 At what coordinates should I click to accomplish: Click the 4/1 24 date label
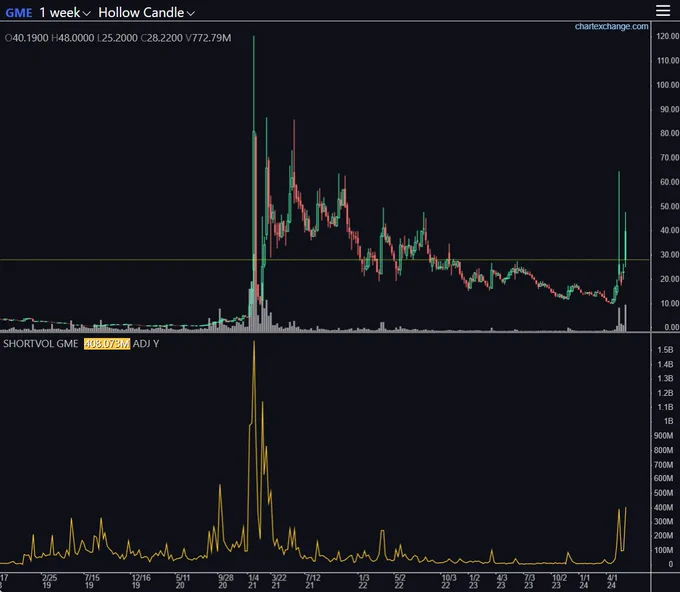click(x=612, y=582)
